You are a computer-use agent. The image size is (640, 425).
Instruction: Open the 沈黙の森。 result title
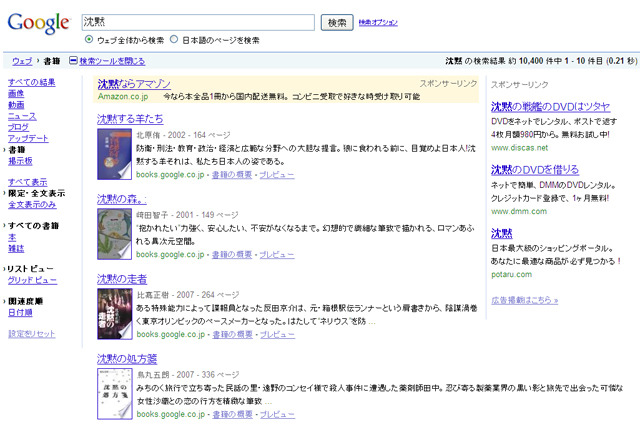[x=121, y=199]
